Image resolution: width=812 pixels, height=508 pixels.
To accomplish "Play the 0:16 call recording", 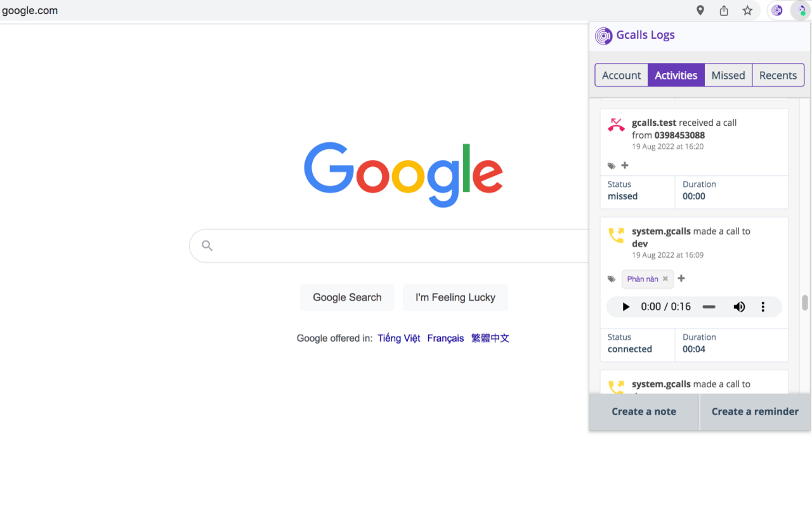I will 625,307.
